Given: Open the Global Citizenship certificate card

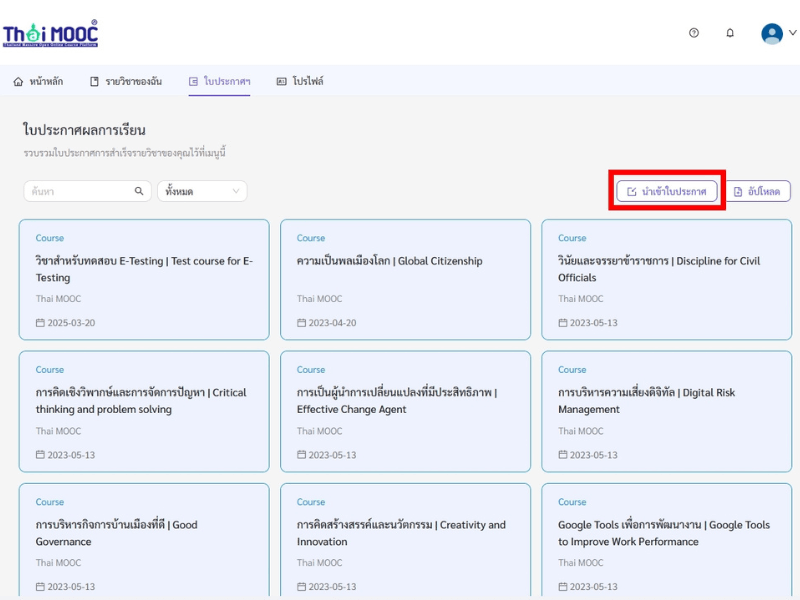Looking at the screenshot, I should (405, 280).
